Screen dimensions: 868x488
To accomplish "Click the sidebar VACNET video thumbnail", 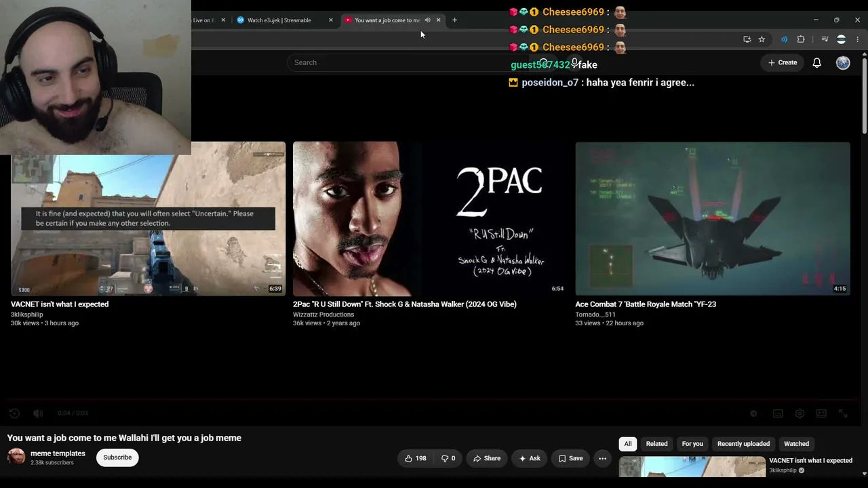I will pyautogui.click(x=692, y=467).
